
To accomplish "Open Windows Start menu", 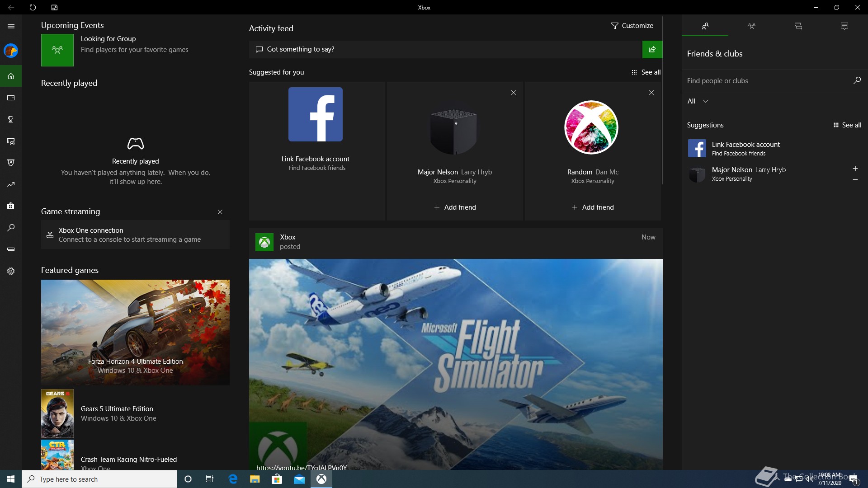I will (11, 479).
